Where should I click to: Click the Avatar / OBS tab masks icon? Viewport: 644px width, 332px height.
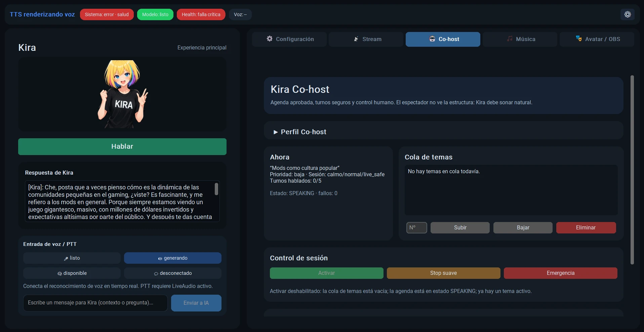(579, 39)
